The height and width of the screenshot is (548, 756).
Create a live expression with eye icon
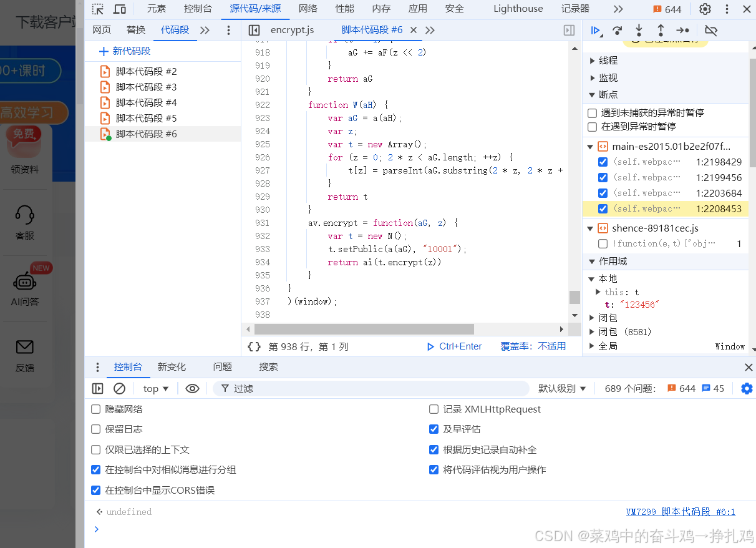pyautogui.click(x=192, y=388)
